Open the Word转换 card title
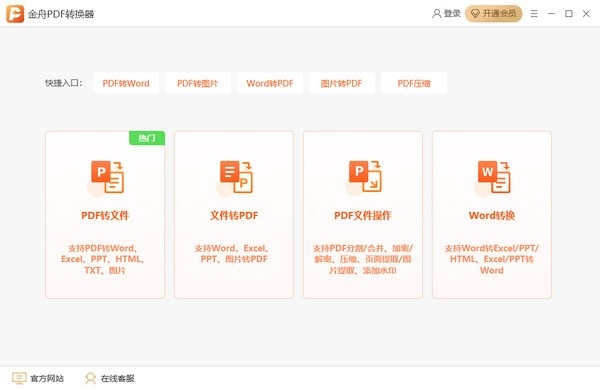The height and width of the screenshot is (390, 600). click(x=492, y=215)
